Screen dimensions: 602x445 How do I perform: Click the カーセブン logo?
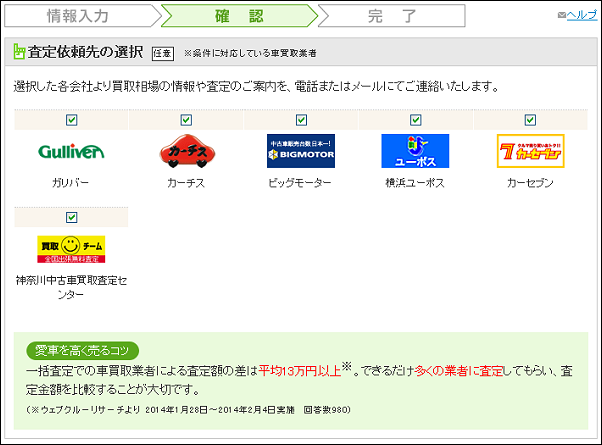click(x=530, y=151)
